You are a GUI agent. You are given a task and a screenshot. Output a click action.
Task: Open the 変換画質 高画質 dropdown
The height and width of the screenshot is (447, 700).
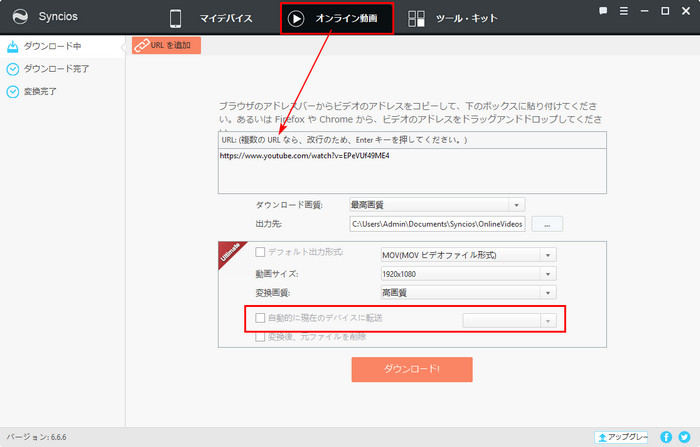[x=468, y=292]
